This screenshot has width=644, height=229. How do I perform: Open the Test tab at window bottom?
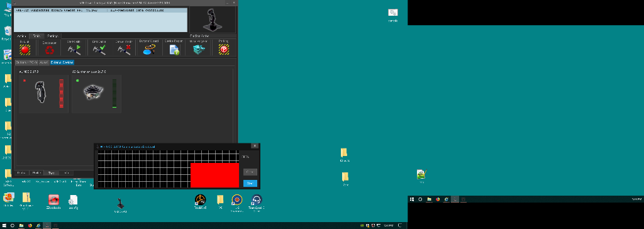pyautogui.click(x=52, y=173)
